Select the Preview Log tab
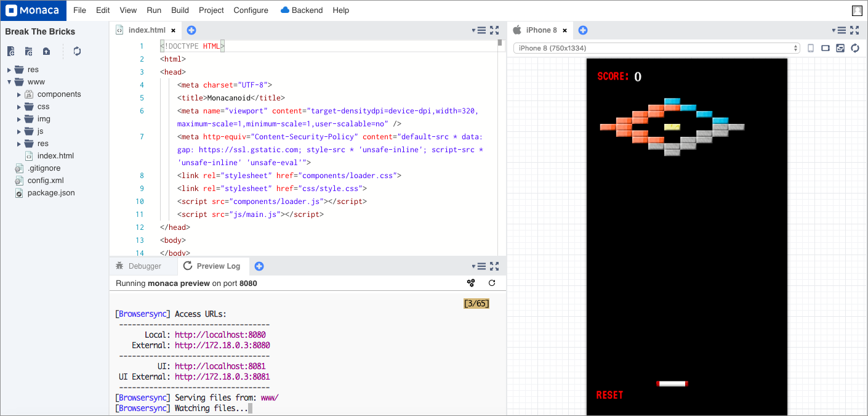The width and height of the screenshot is (868, 416). 213,266
